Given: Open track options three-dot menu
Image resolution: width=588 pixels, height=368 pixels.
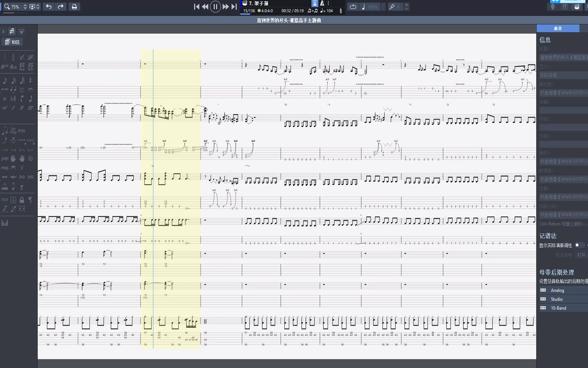Looking at the screenshot, I should [x=328, y=3].
